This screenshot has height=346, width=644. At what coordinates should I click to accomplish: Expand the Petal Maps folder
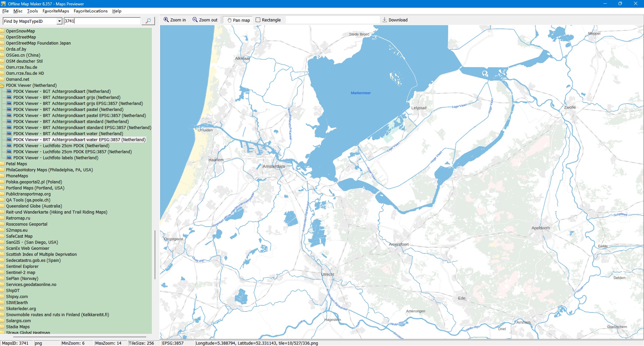point(16,164)
